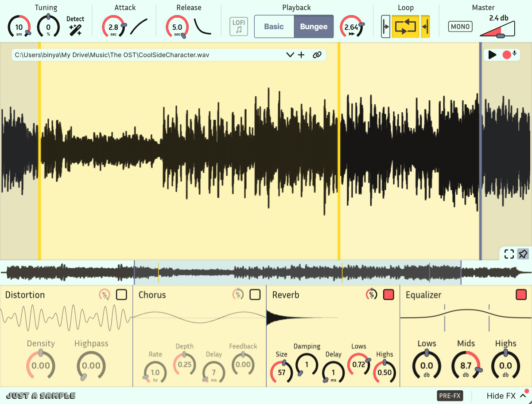Click the link sample file icon

tap(317, 55)
